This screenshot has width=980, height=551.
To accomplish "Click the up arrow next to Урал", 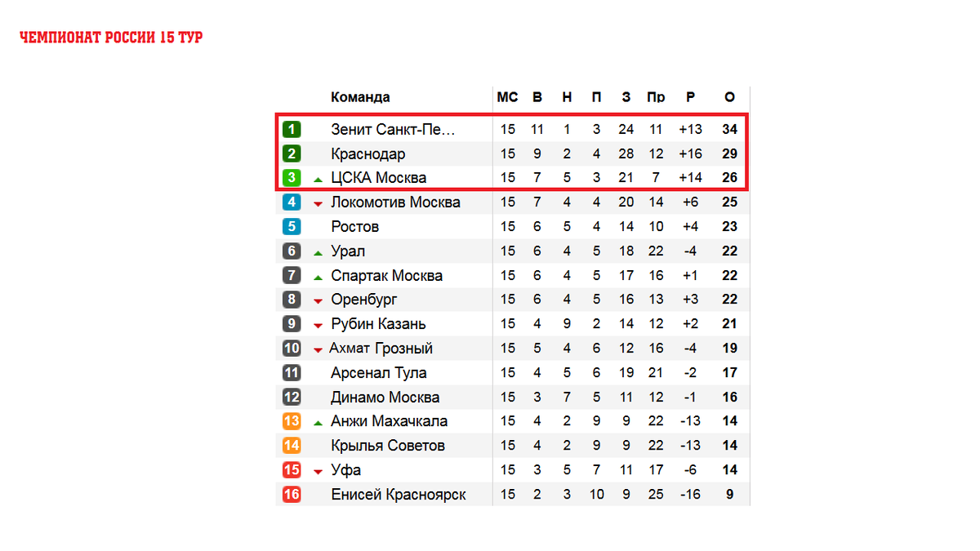I will click(318, 252).
